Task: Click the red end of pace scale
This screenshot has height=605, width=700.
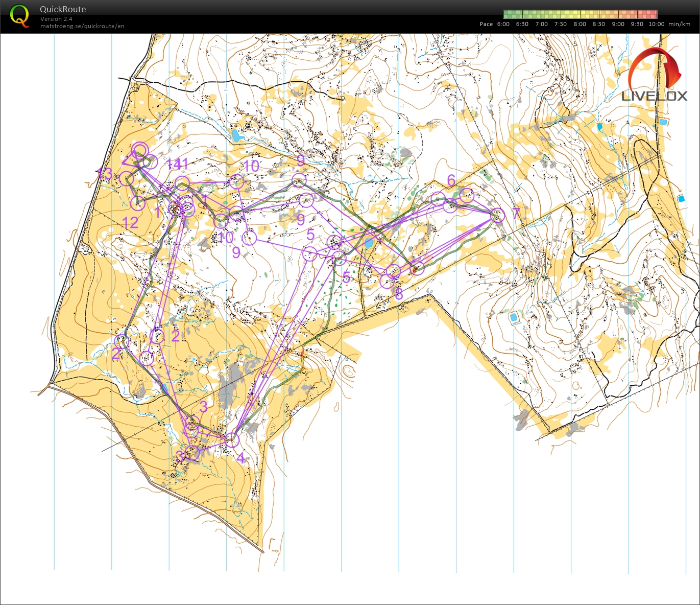Action: click(651, 14)
